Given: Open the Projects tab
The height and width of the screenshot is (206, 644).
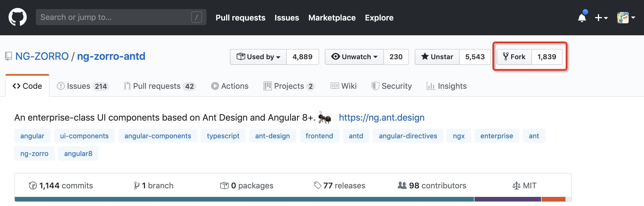Looking at the screenshot, I should (289, 86).
